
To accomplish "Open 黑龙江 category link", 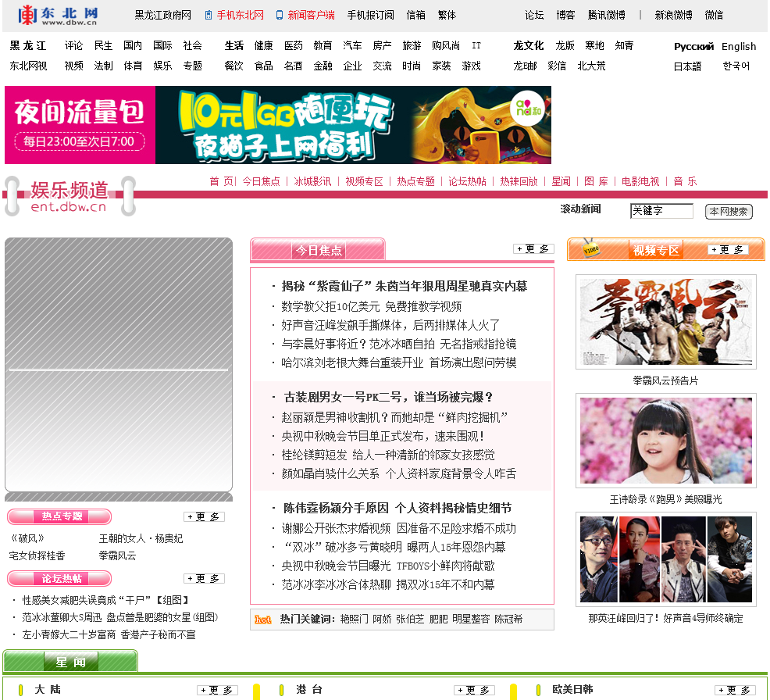I will click(28, 45).
